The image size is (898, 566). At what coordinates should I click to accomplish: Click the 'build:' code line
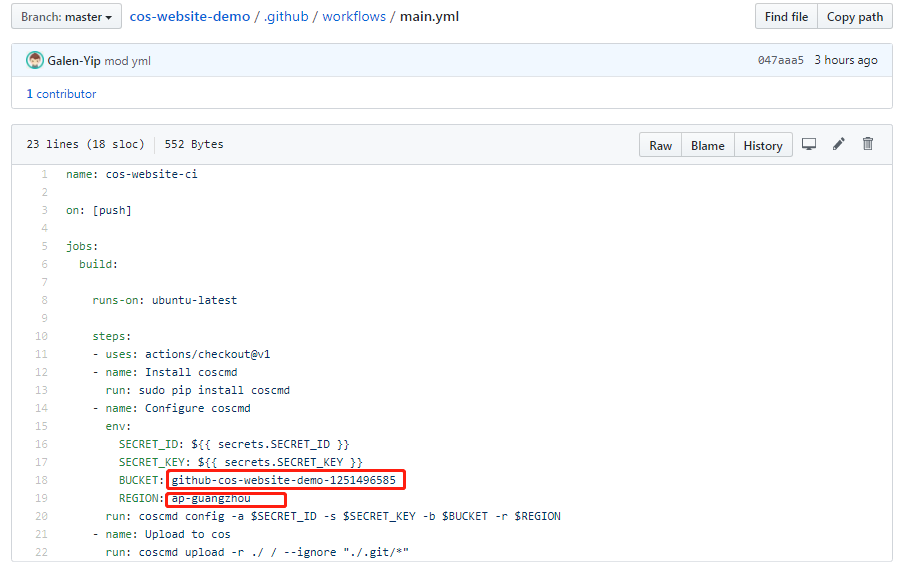pos(99,264)
